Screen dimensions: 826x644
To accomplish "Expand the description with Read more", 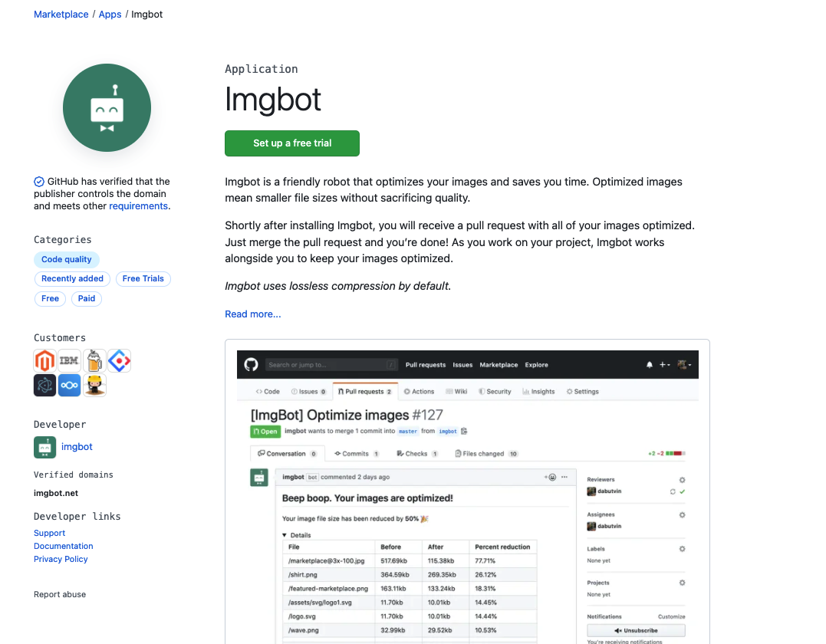I will pos(252,314).
